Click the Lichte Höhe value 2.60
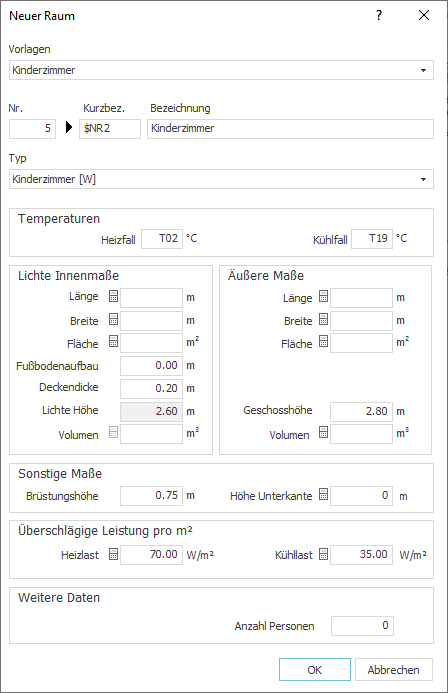448x693 pixels. (x=151, y=411)
